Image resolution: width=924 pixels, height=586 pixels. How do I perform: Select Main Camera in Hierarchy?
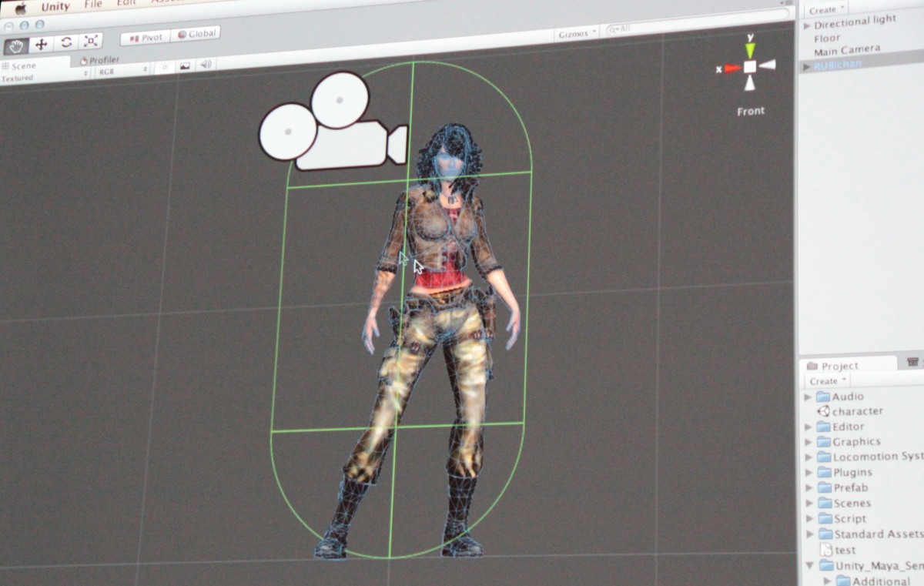click(847, 51)
